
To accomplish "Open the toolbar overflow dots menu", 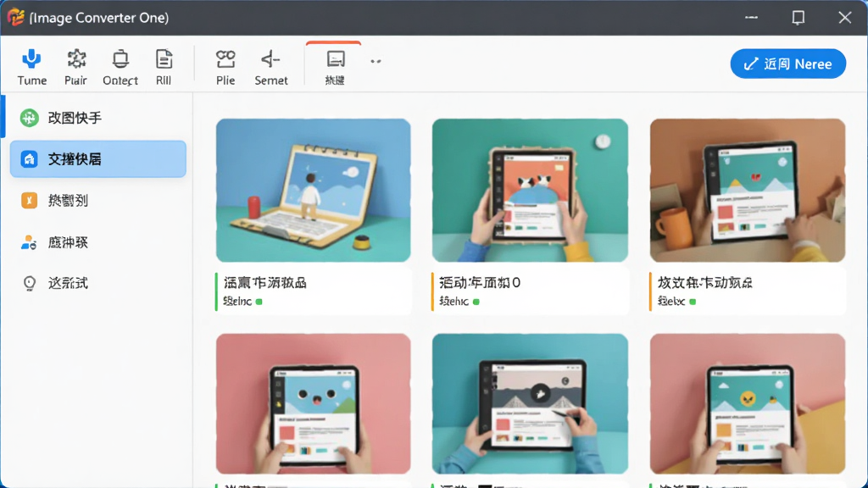I will (x=376, y=61).
